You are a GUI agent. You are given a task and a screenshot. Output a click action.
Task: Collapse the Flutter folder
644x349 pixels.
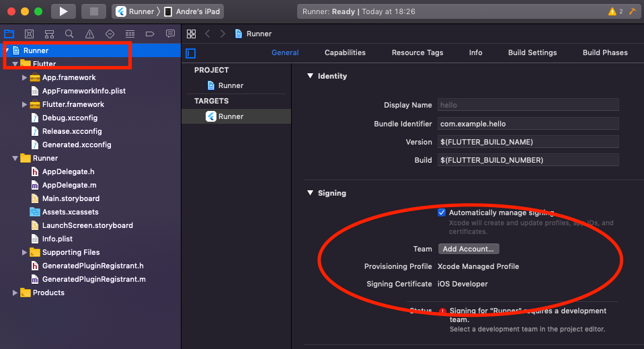(15, 64)
